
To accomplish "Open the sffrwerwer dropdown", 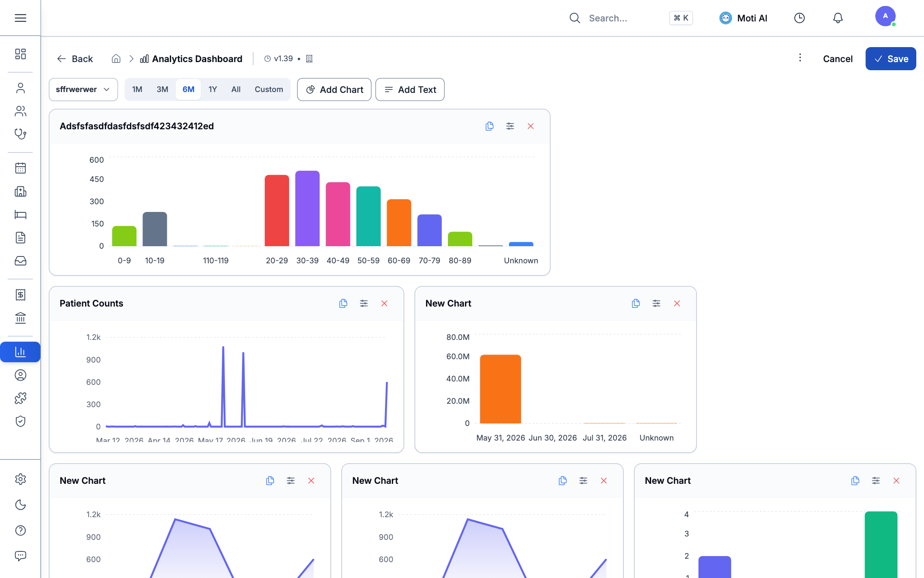I will tap(83, 89).
